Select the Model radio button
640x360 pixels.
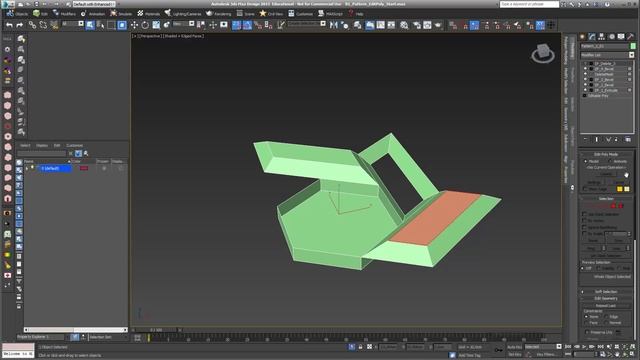(586, 161)
